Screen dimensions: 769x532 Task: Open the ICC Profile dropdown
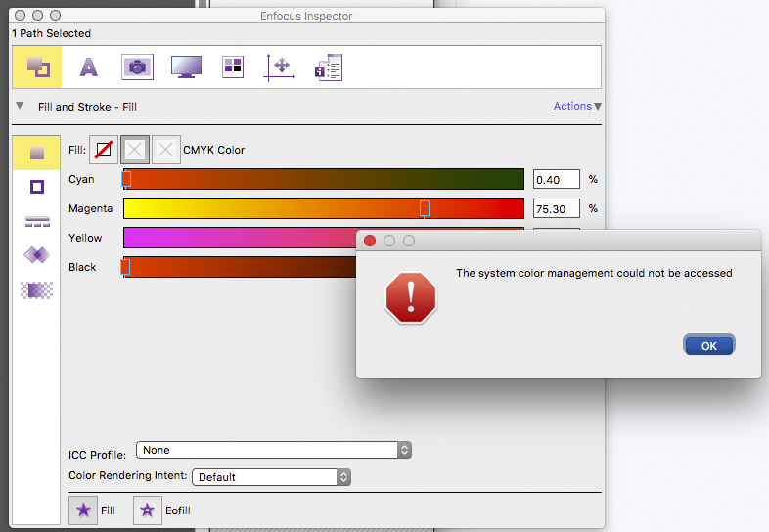(274, 450)
